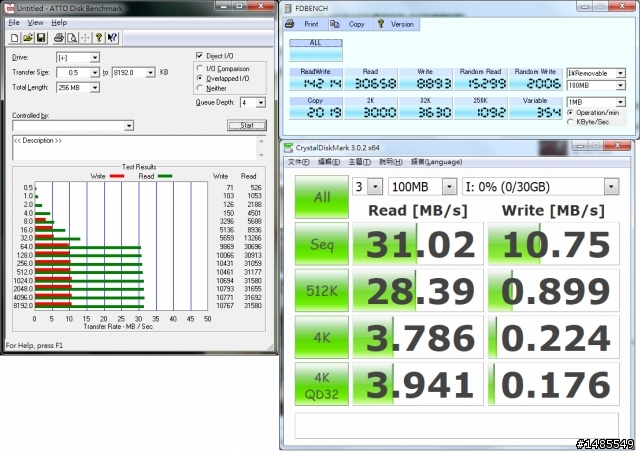Image resolution: width=640 pixels, height=452 pixels.
Task: Open the Transfer Size end 8192.0 dropdown
Action: [151, 73]
